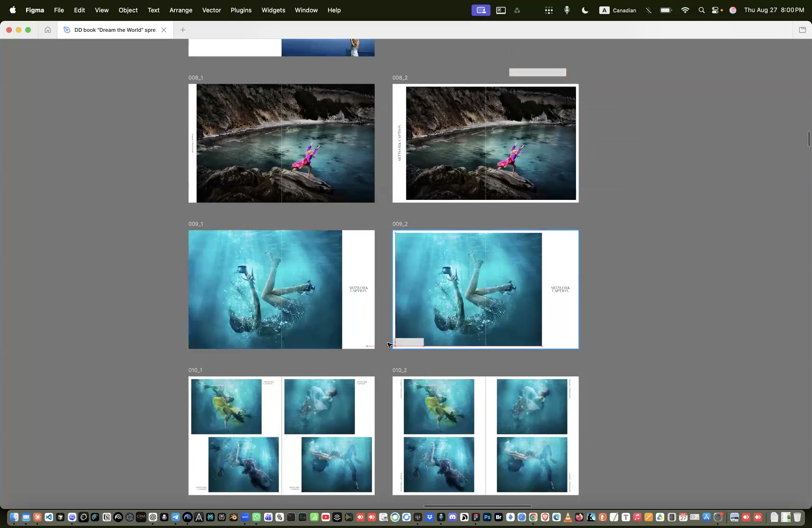Image resolution: width=812 pixels, height=528 pixels.
Task: Launch Photoshop from the dock
Action: pos(487,517)
